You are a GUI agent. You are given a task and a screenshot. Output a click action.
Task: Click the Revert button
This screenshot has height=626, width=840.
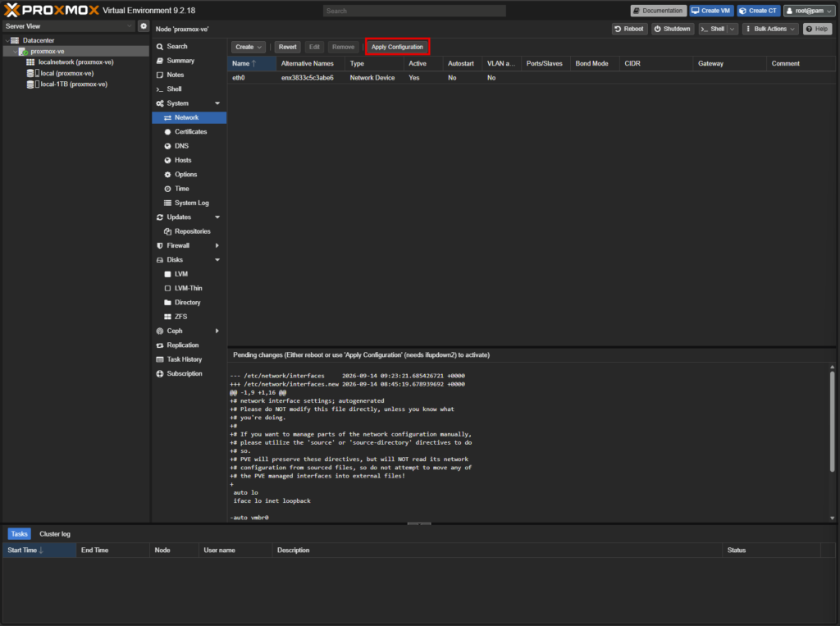click(288, 47)
